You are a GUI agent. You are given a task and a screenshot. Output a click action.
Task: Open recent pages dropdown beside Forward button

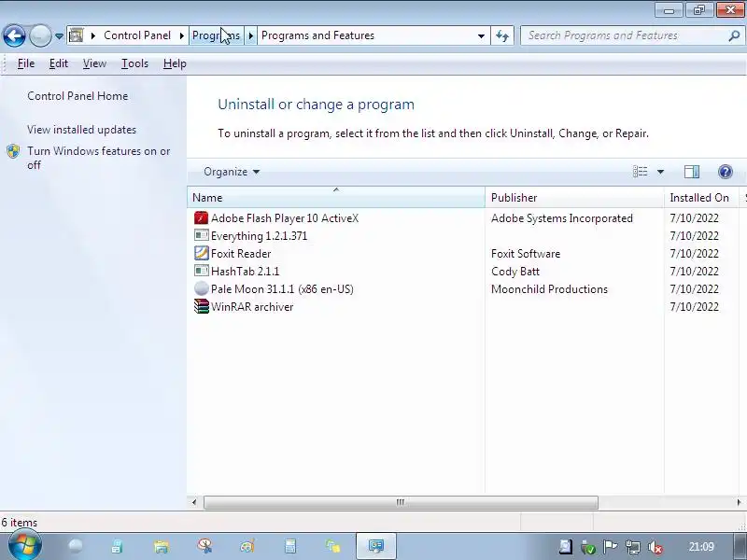59,36
